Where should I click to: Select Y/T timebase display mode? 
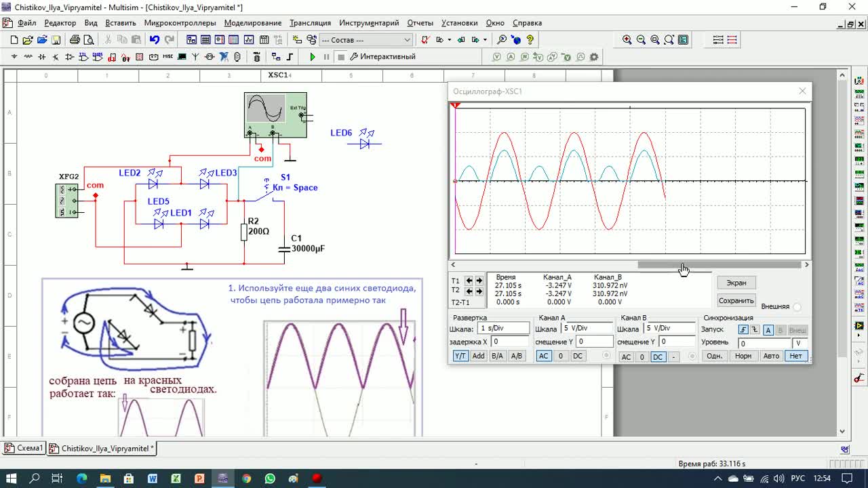tap(461, 356)
